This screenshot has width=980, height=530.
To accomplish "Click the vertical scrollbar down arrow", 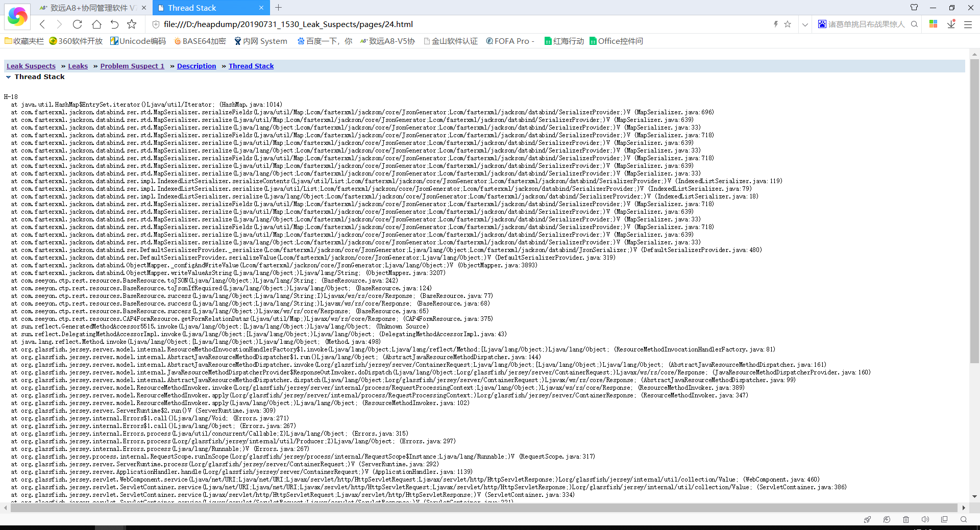I will (974, 496).
